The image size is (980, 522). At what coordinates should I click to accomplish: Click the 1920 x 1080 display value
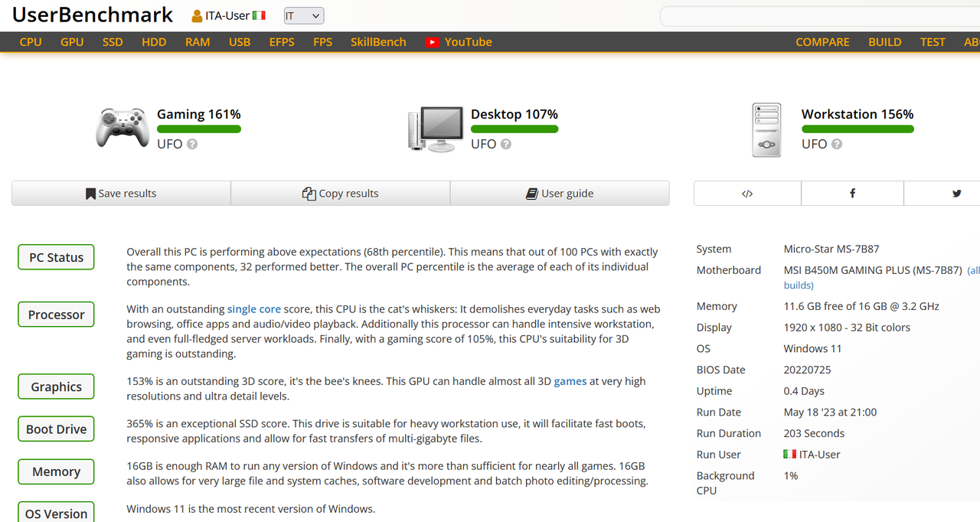[x=847, y=328]
